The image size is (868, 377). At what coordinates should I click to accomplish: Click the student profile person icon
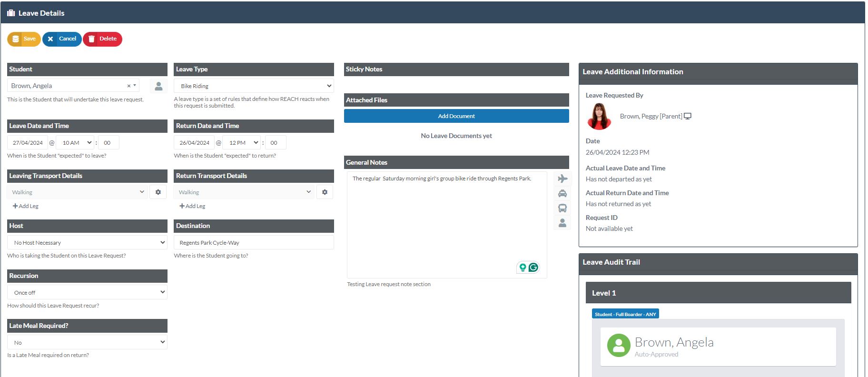pyautogui.click(x=158, y=86)
